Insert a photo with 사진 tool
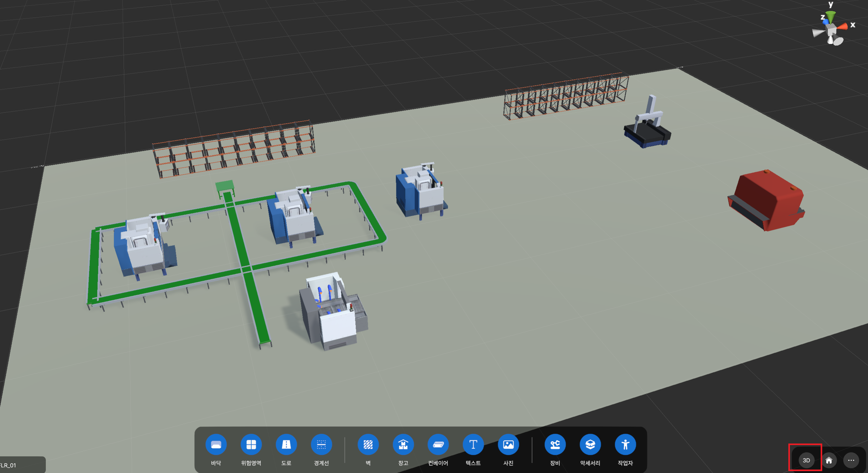The image size is (868, 473). click(508, 445)
